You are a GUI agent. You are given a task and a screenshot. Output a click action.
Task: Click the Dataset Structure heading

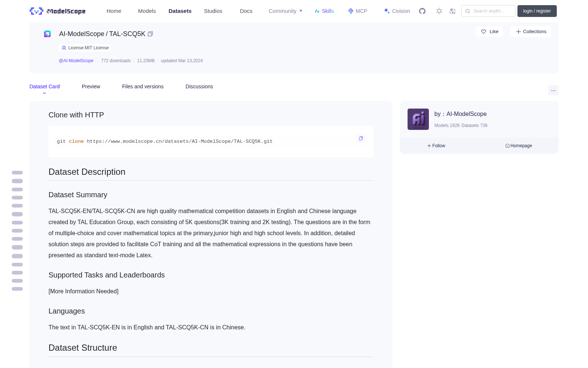83,348
